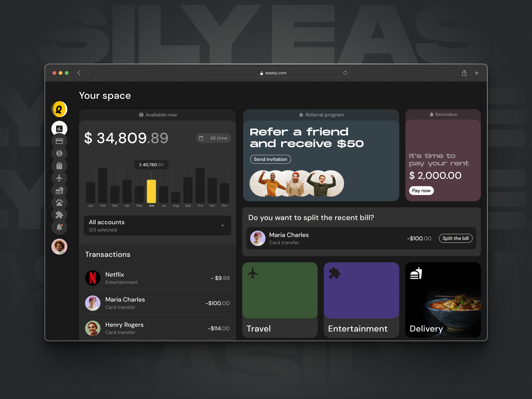Select the airplane travel sidebar icon
The height and width of the screenshot is (399, 532).
[x=59, y=178]
